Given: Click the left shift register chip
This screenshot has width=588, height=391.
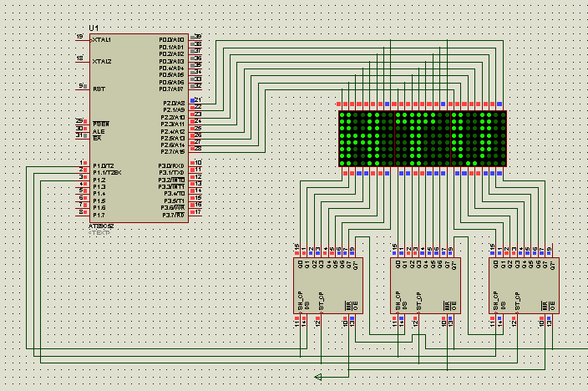Looking at the screenshot, I should pos(328,286).
